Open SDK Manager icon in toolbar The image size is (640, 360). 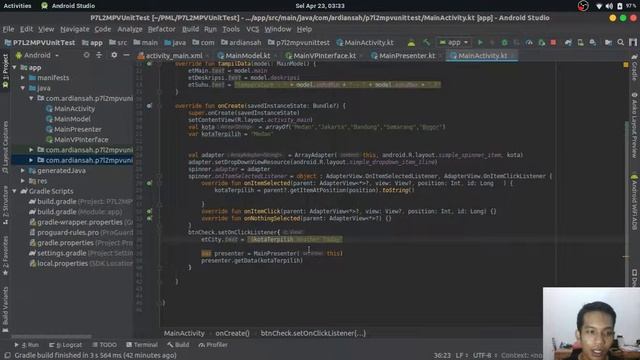pos(593,42)
